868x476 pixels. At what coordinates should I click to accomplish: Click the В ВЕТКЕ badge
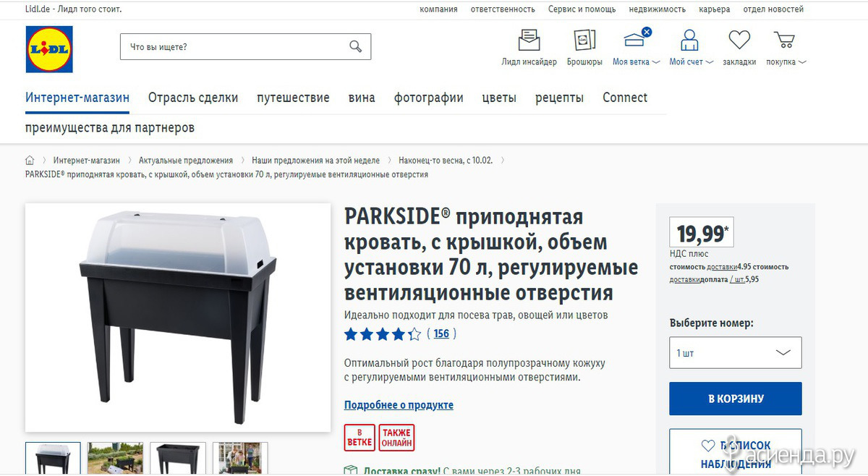click(359, 438)
